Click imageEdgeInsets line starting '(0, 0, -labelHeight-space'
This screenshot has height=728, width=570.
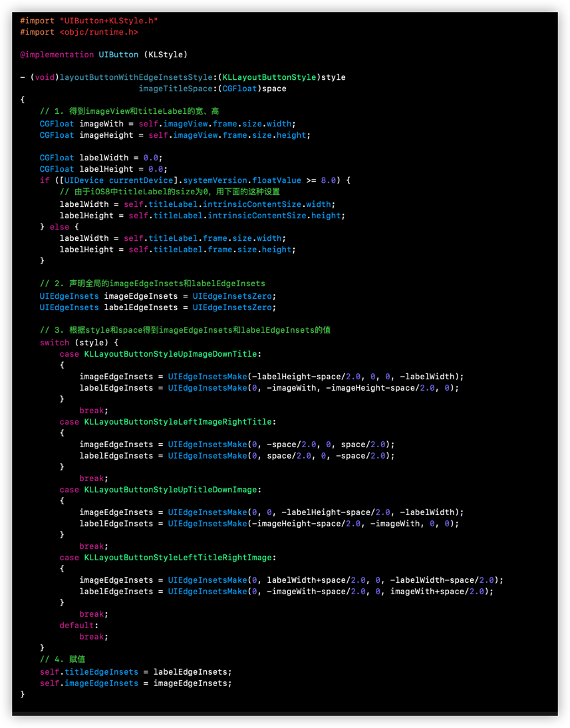[x=271, y=512]
